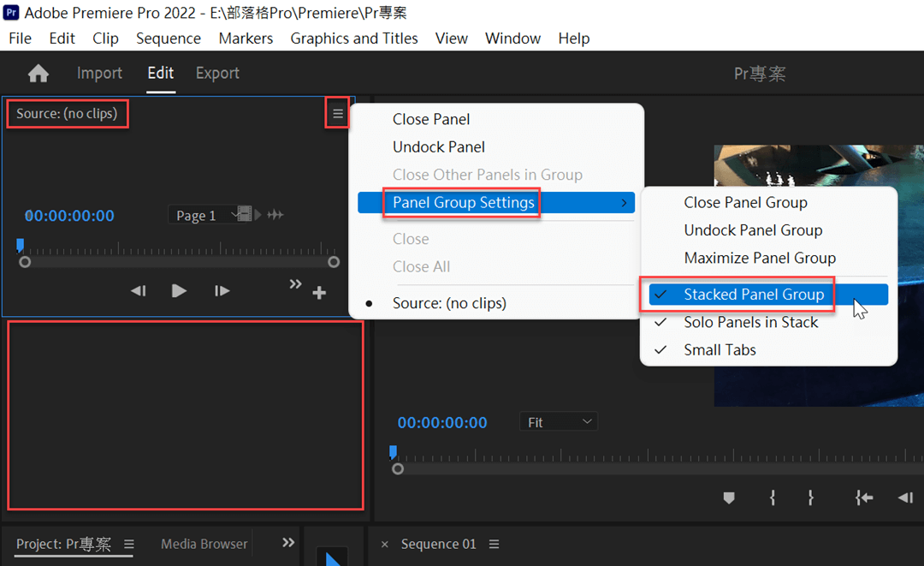
Task: Step back one frame in Program monitor
Action: coord(905,498)
